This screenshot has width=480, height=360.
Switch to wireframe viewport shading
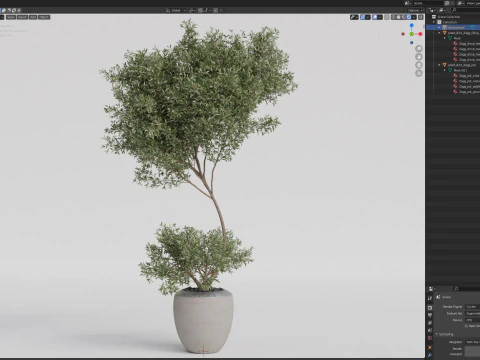(394, 17)
